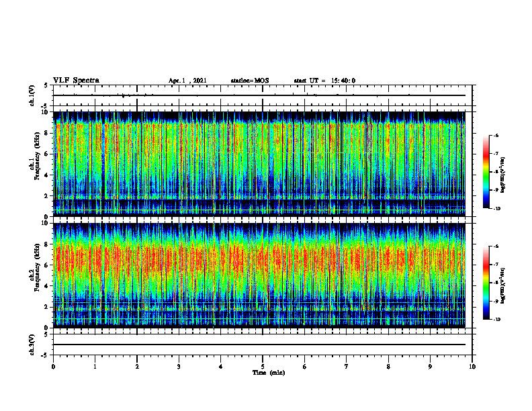The image size is (532, 411).
Task: Select the "8" kHz tick on ch.1 frequency axis
Action: (46, 133)
